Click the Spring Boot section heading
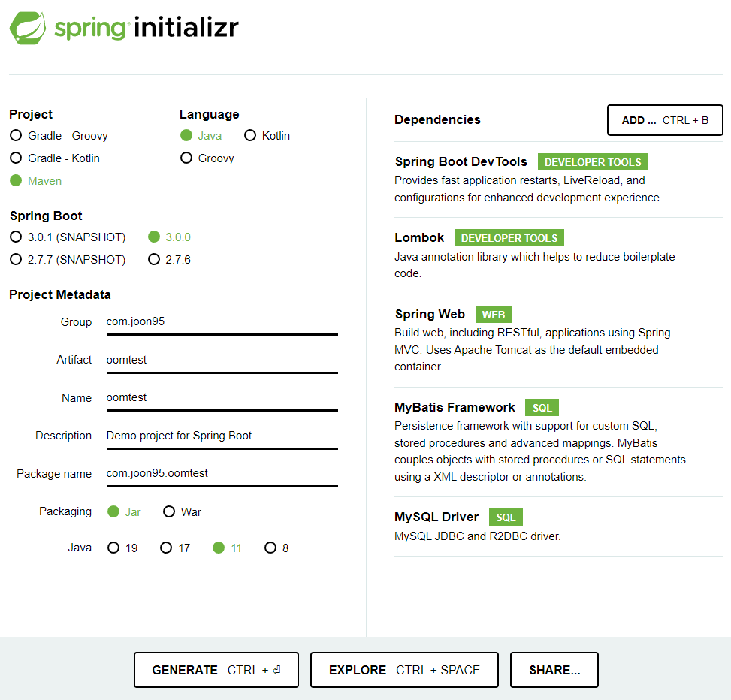 tap(46, 216)
